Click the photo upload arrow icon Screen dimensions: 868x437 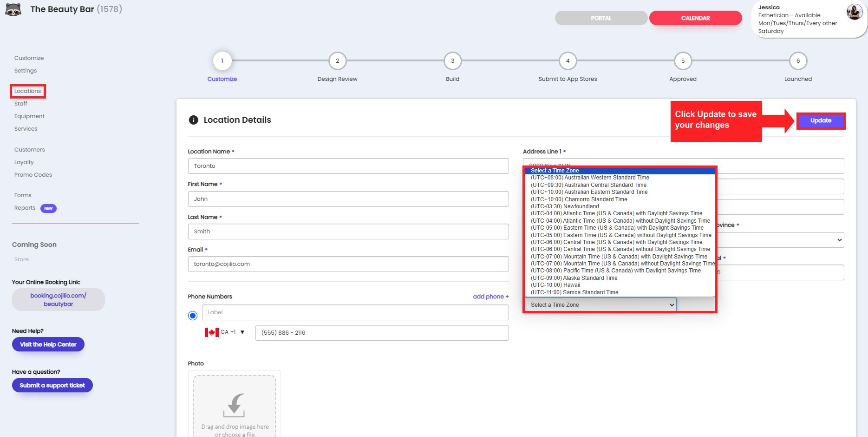(x=234, y=405)
